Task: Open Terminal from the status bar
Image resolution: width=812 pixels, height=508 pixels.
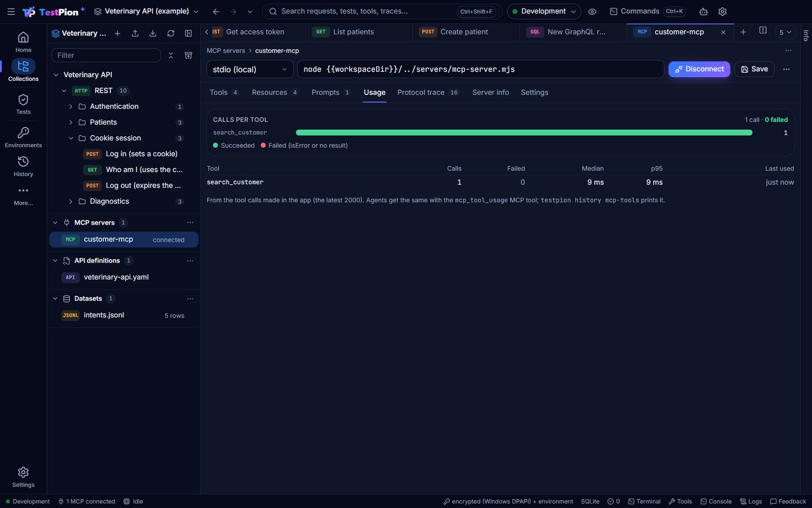Action: click(x=645, y=501)
